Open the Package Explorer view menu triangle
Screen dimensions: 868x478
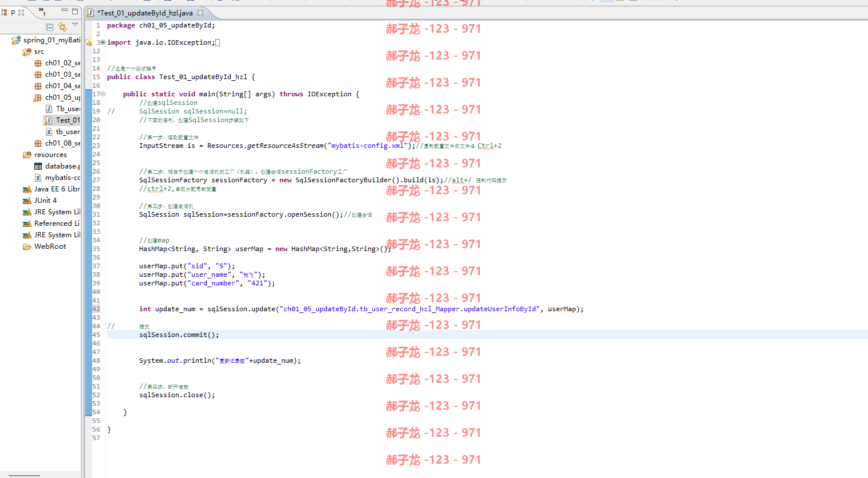pos(75,25)
